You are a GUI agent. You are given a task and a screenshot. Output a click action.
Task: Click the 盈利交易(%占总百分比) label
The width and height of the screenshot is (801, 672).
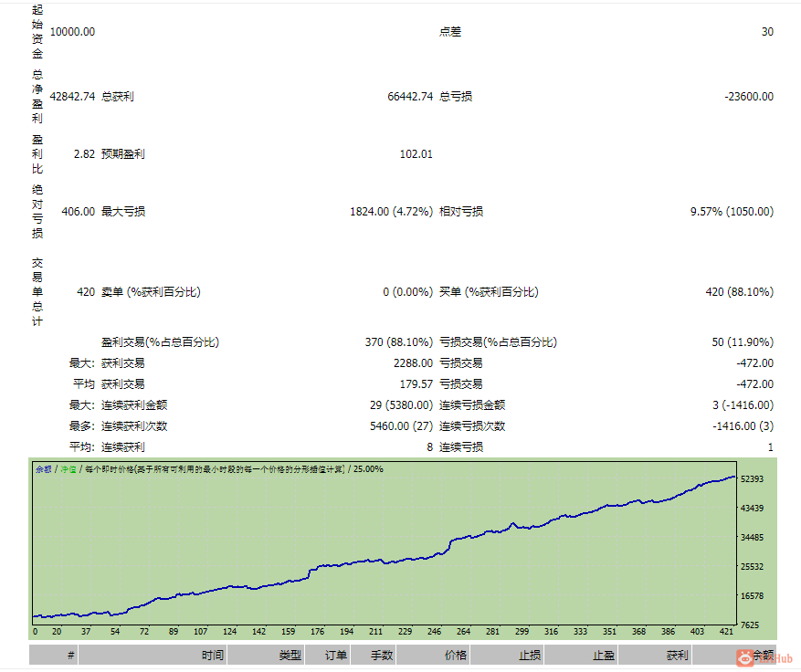(160, 342)
